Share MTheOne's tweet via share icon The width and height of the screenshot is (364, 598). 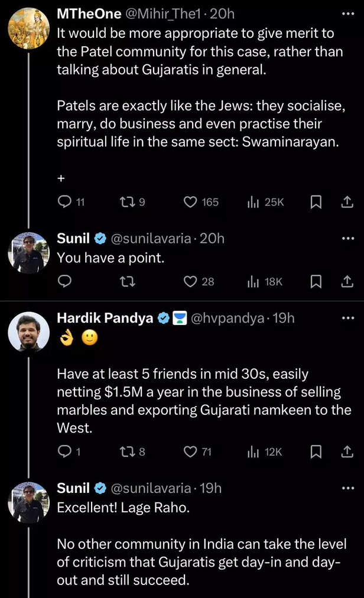[x=347, y=202]
